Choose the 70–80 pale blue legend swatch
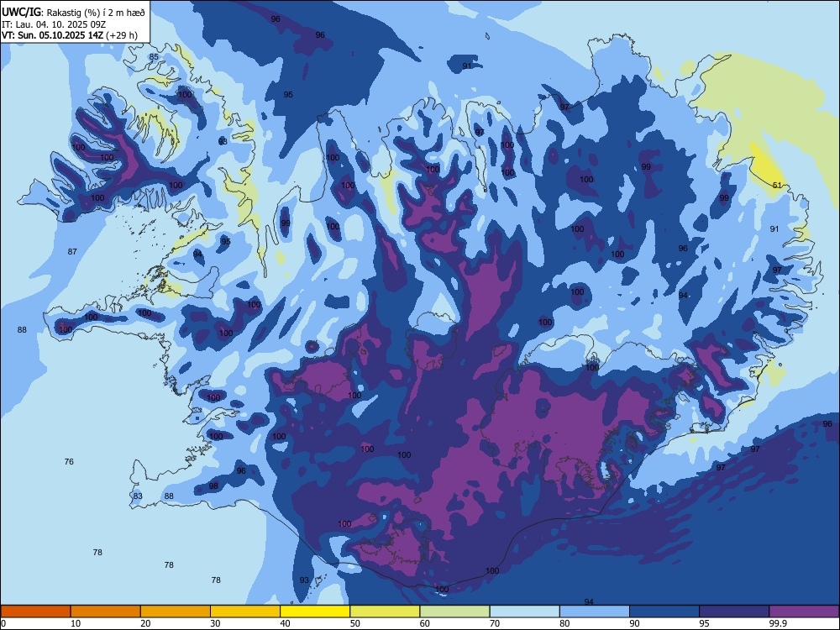 524,612
